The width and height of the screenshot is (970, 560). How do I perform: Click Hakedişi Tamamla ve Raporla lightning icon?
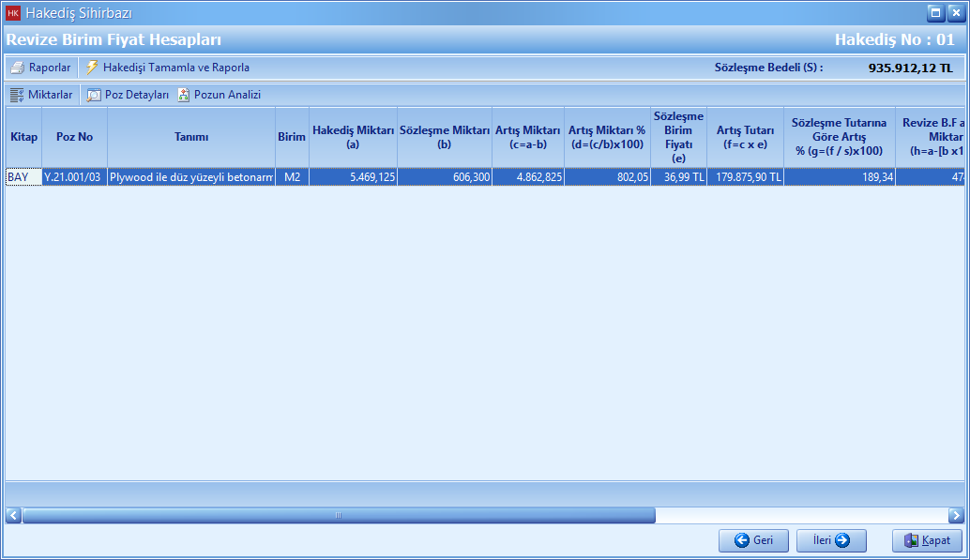[92, 68]
